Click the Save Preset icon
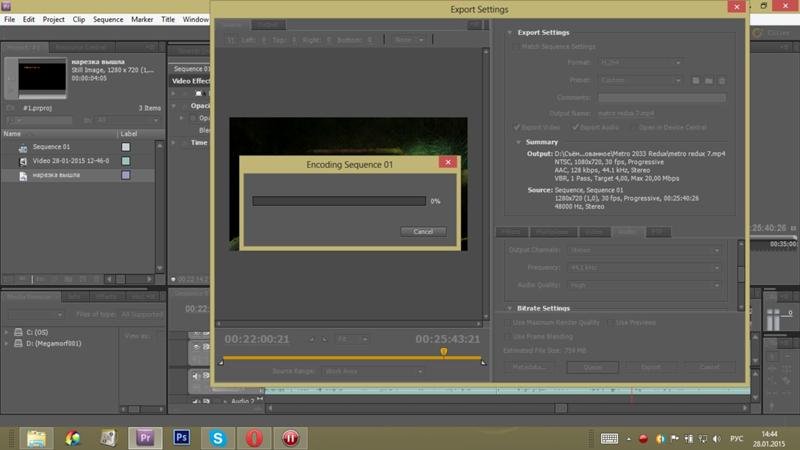 click(x=696, y=81)
